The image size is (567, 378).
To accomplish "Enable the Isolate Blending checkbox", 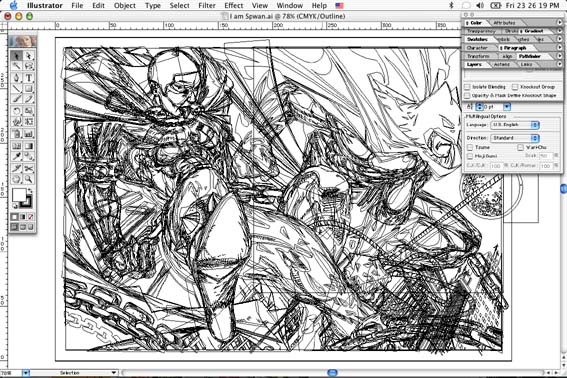I will (x=468, y=87).
